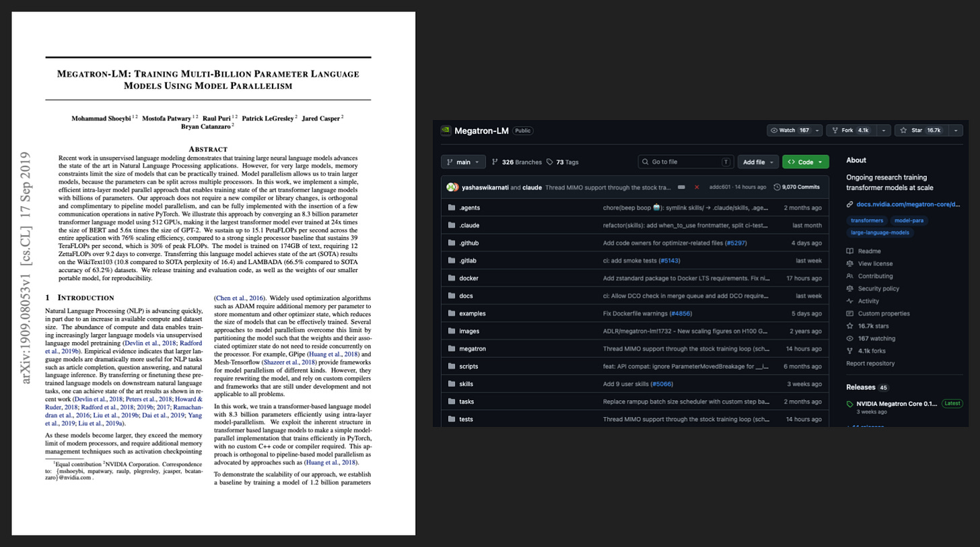Viewport: 980px width, 547px height.
Task: Open pull request #5143 link
Action: [x=668, y=261]
